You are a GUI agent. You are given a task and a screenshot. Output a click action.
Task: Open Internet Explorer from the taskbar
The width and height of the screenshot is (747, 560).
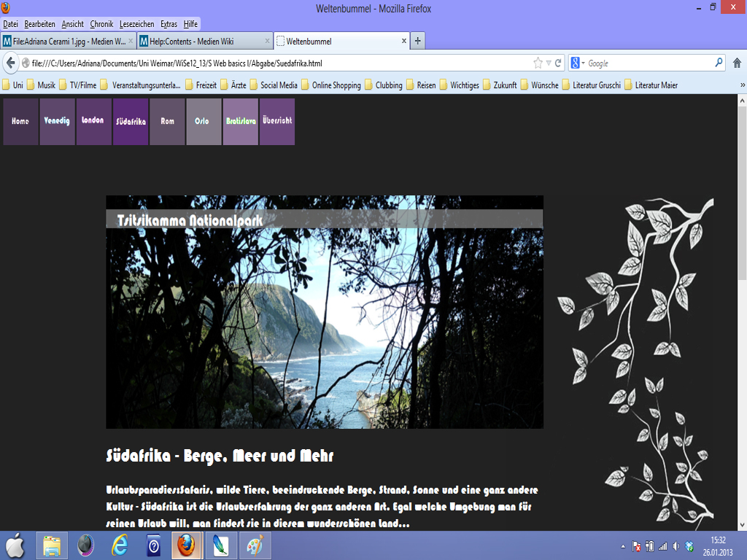click(x=120, y=545)
